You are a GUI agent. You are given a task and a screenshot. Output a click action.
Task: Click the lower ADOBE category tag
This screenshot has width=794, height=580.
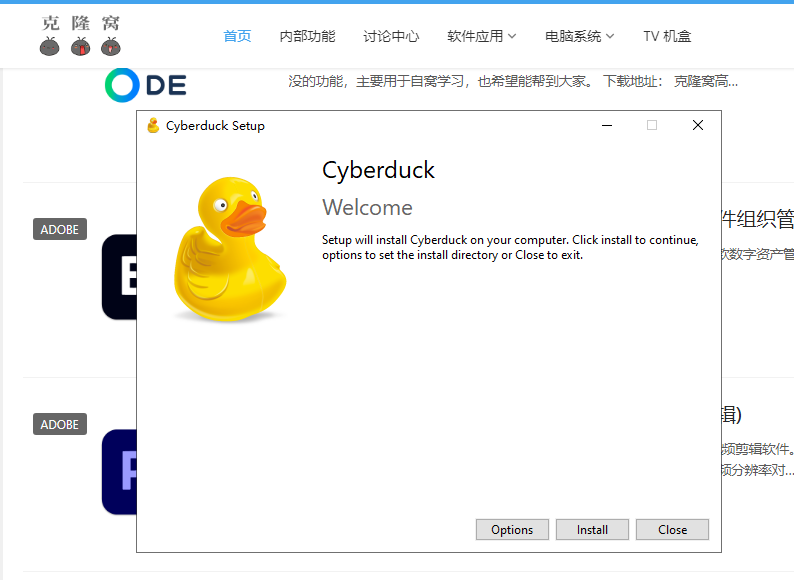coord(60,424)
